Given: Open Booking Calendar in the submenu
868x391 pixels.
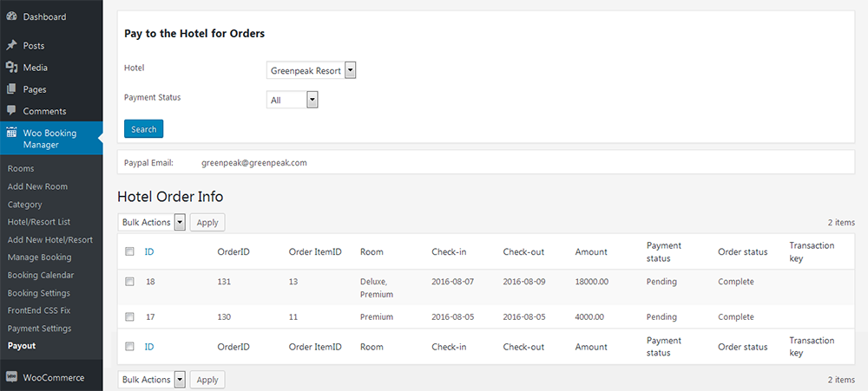Looking at the screenshot, I should point(41,275).
